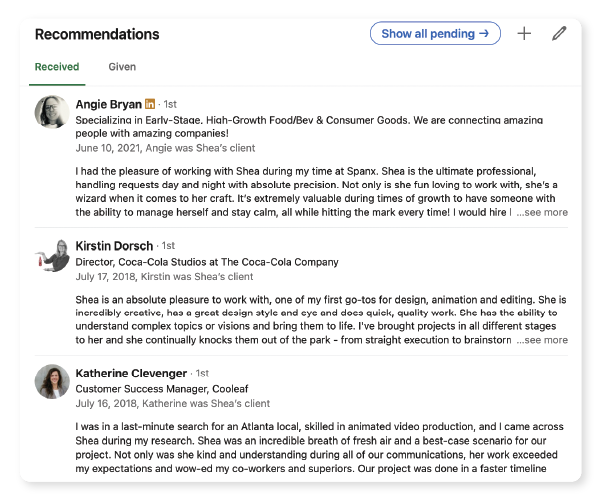This screenshot has height=501, width=601.
Task: Click the pencil edit icon
Action: [x=559, y=33]
